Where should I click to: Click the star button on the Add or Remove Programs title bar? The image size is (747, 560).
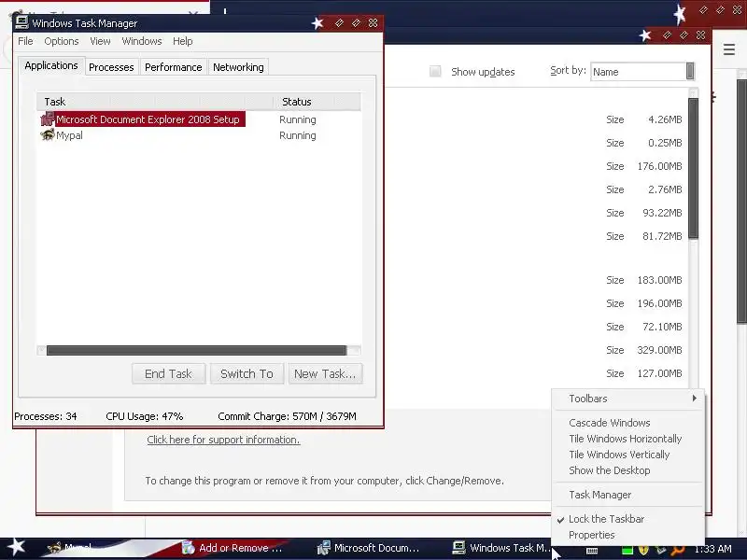point(645,35)
